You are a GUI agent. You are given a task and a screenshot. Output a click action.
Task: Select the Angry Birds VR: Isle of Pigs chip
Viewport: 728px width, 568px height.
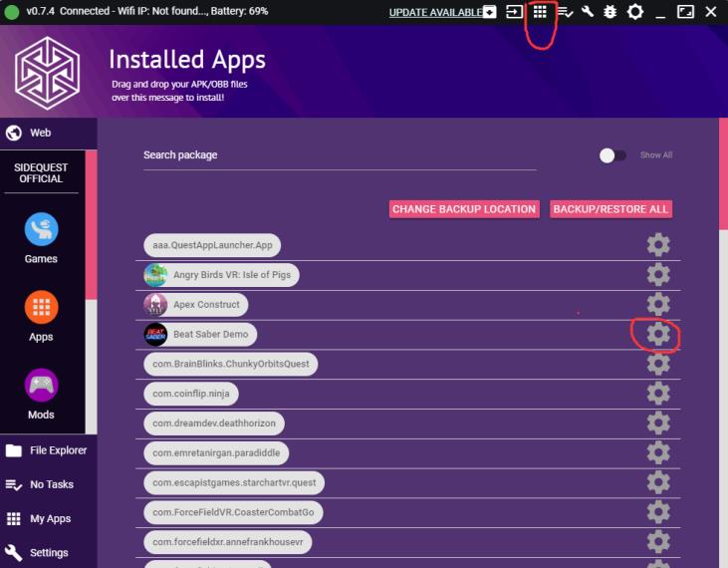click(x=221, y=274)
